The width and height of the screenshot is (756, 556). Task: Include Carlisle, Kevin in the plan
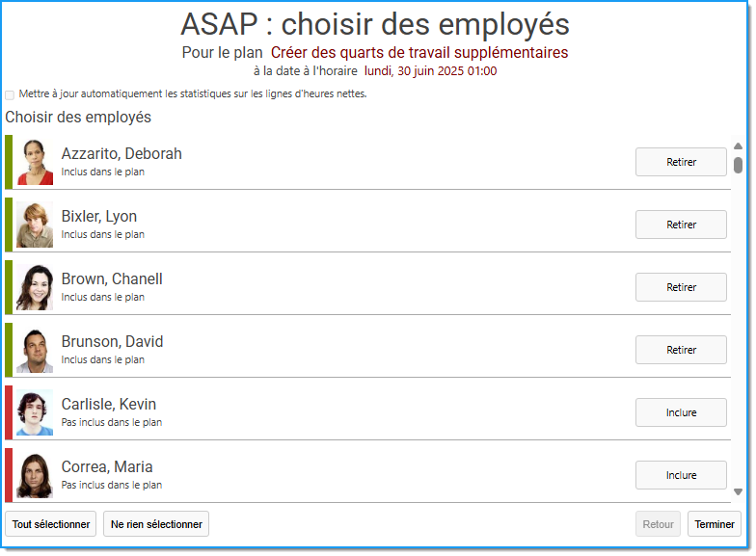click(681, 412)
